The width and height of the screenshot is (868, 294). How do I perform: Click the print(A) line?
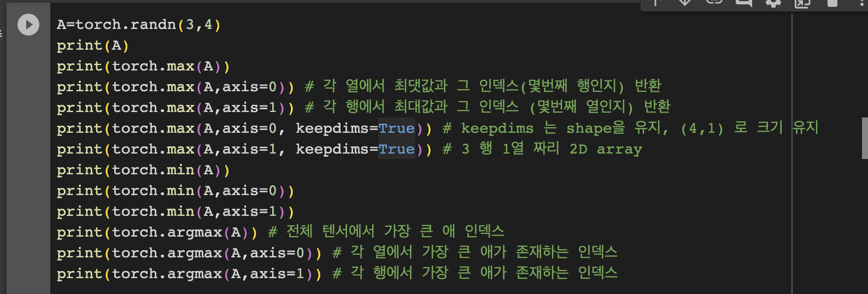pos(93,46)
